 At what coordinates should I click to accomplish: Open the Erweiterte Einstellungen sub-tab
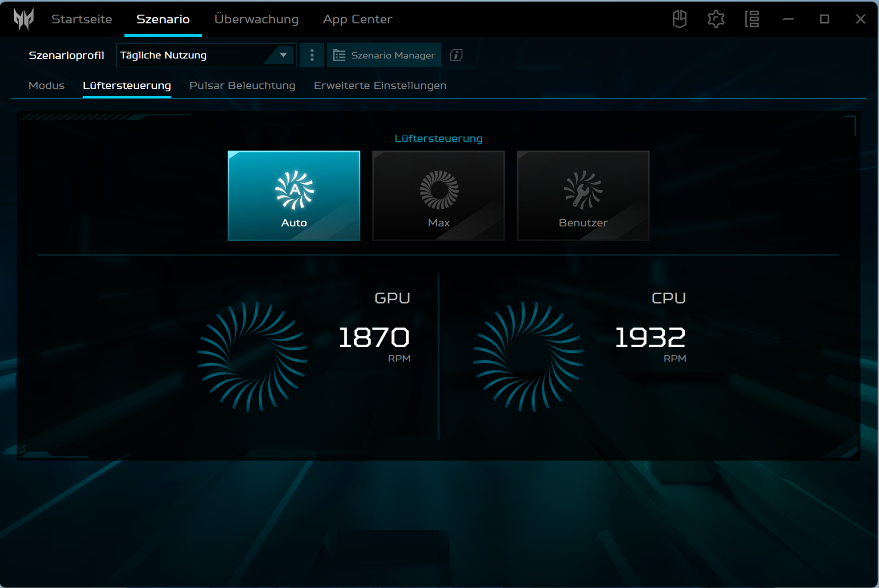click(x=380, y=85)
